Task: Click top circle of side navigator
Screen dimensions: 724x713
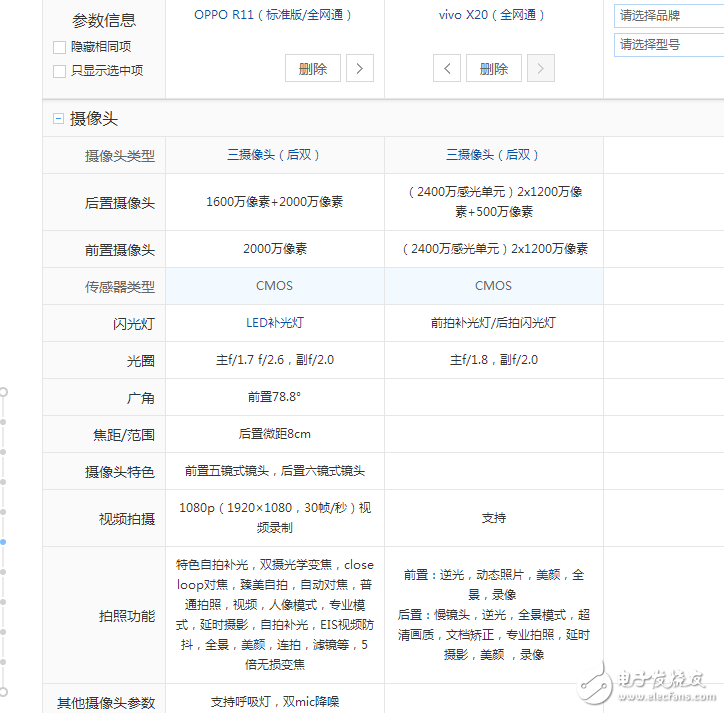Action: [3, 392]
